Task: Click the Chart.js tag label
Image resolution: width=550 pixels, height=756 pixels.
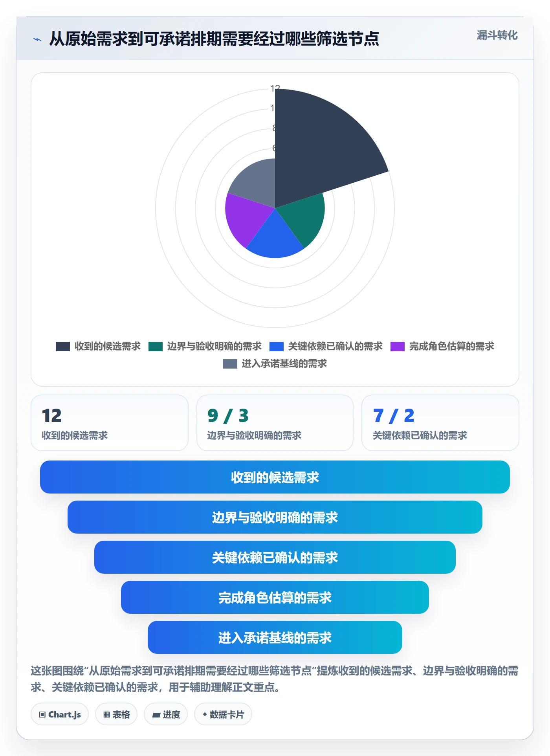Action: click(x=64, y=714)
